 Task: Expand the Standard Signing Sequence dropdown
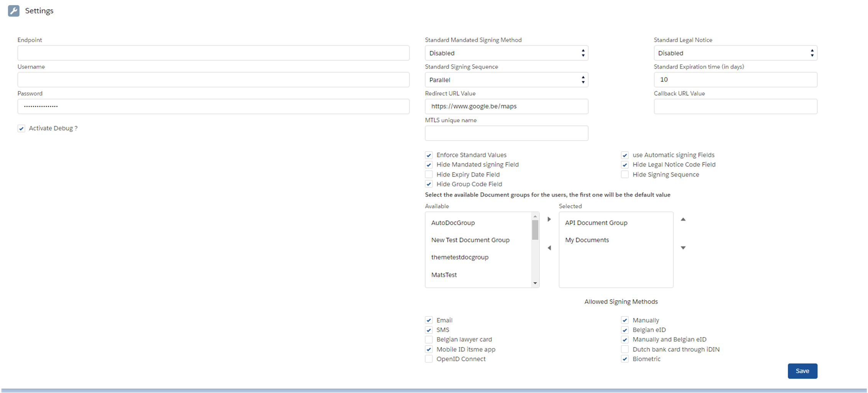pos(506,80)
